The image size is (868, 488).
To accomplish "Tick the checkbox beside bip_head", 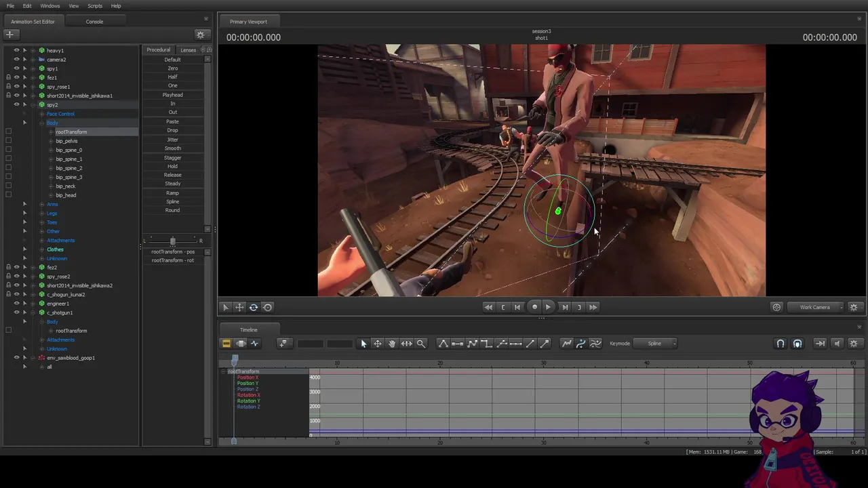I will (9, 195).
